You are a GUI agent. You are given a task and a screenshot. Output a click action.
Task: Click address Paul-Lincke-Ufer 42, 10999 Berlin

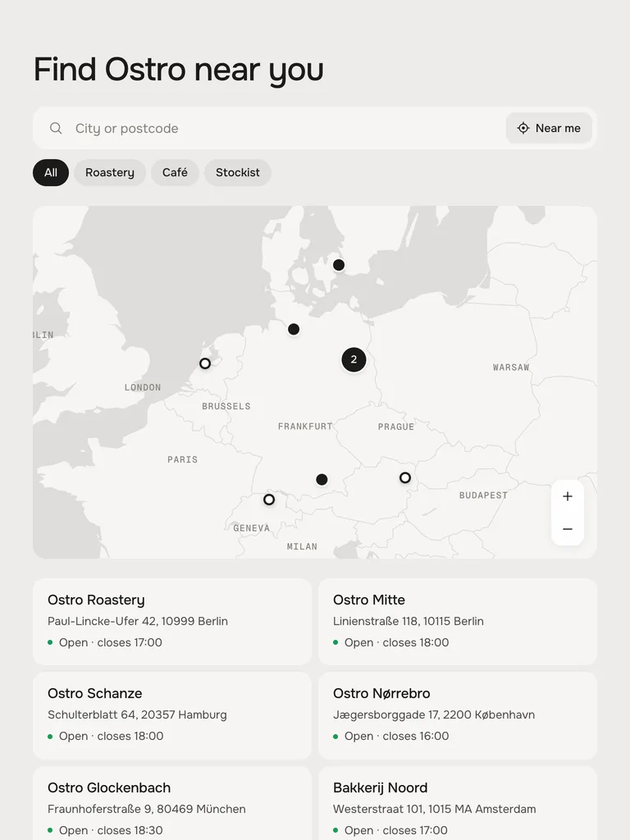click(x=138, y=621)
